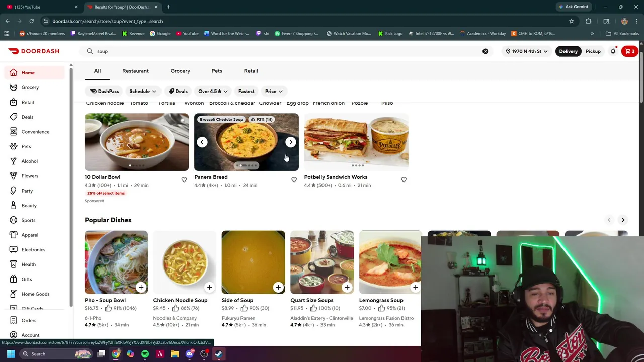The height and width of the screenshot is (362, 644).
Task: Add Lemongrass Soup to cart
Action: 415,287
